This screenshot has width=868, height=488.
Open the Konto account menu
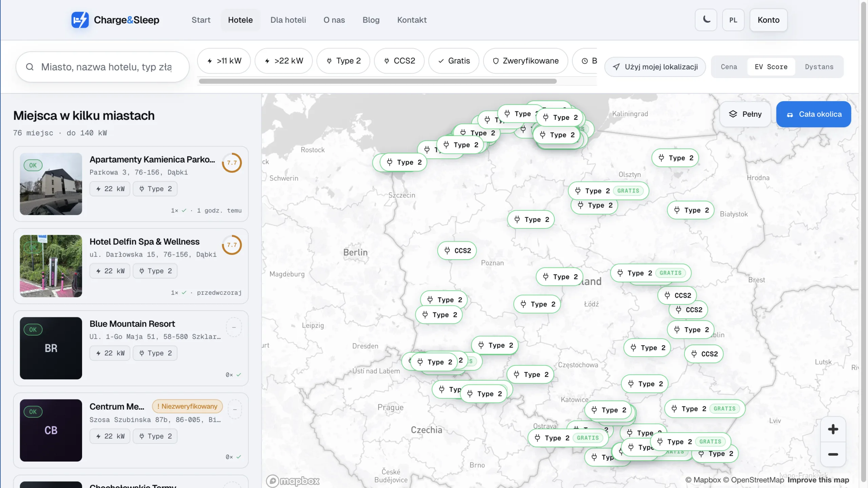768,20
